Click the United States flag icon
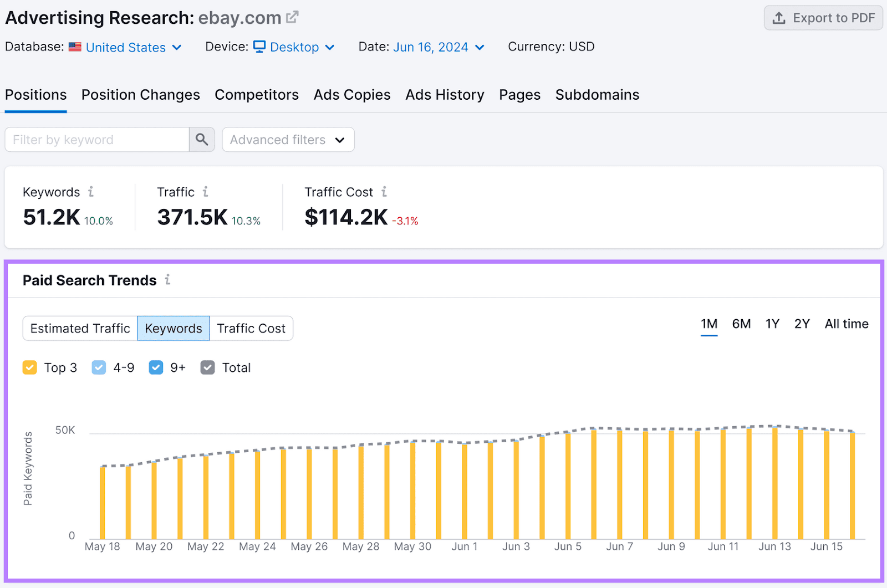The height and width of the screenshot is (588, 887). [75, 47]
